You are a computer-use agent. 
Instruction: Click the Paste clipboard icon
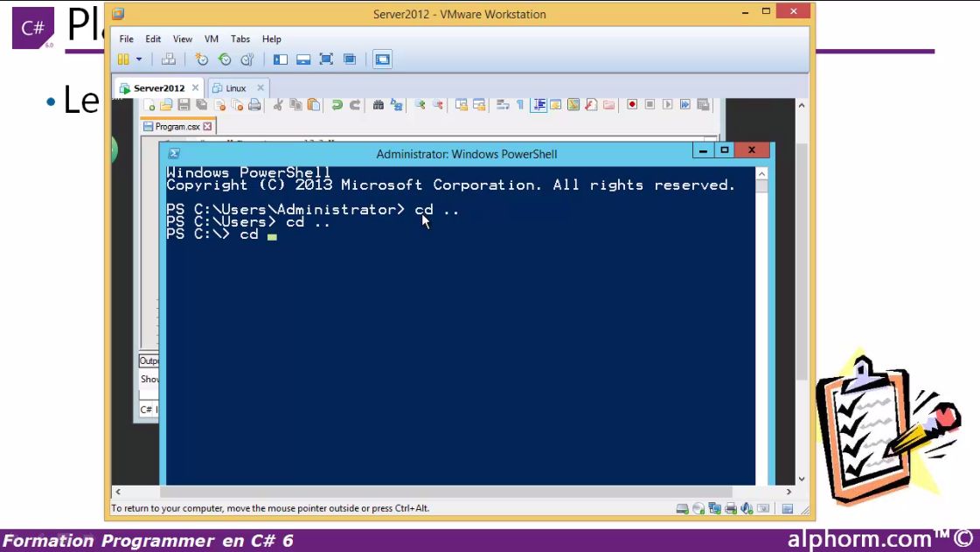point(314,105)
